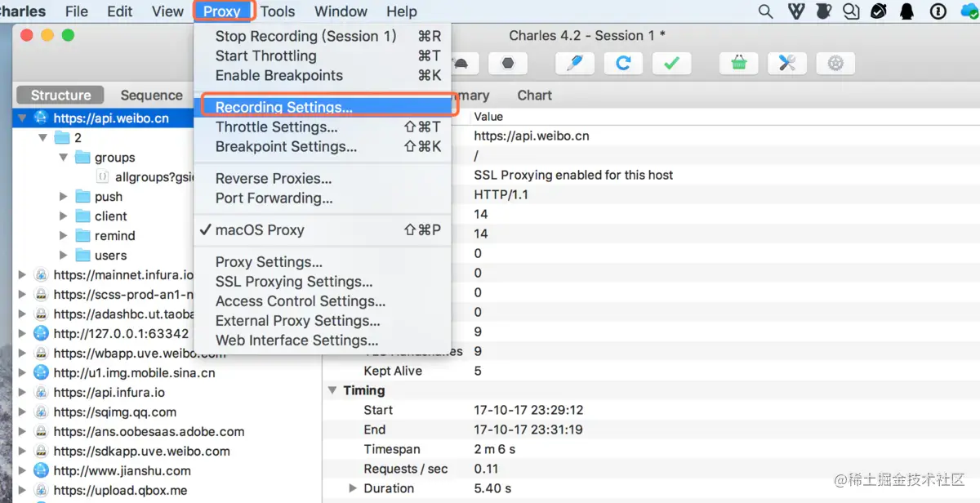Expand the Duration row triangle
This screenshot has height=503, width=980.
[353, 488]
